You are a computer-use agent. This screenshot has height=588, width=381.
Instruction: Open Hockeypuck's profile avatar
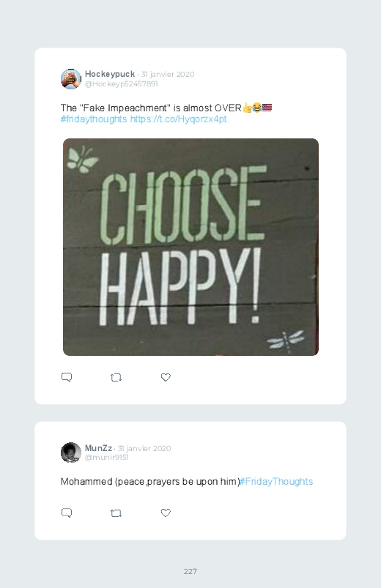point(71,79)
